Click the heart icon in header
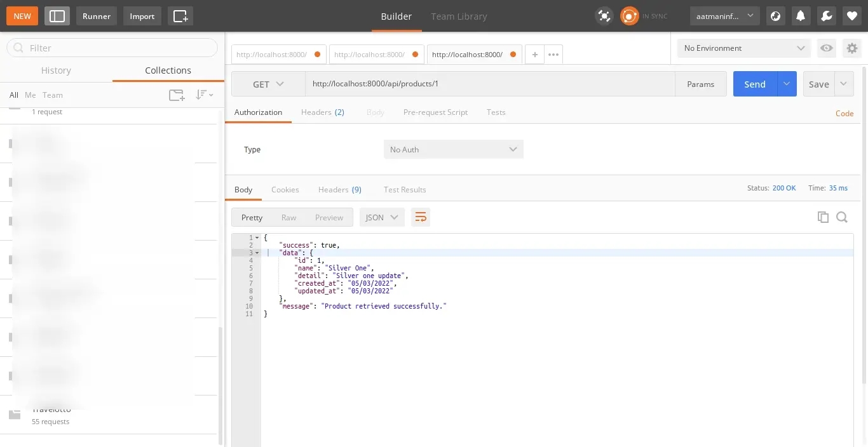Viewport: 868px width, 447px height. point(851,16)
